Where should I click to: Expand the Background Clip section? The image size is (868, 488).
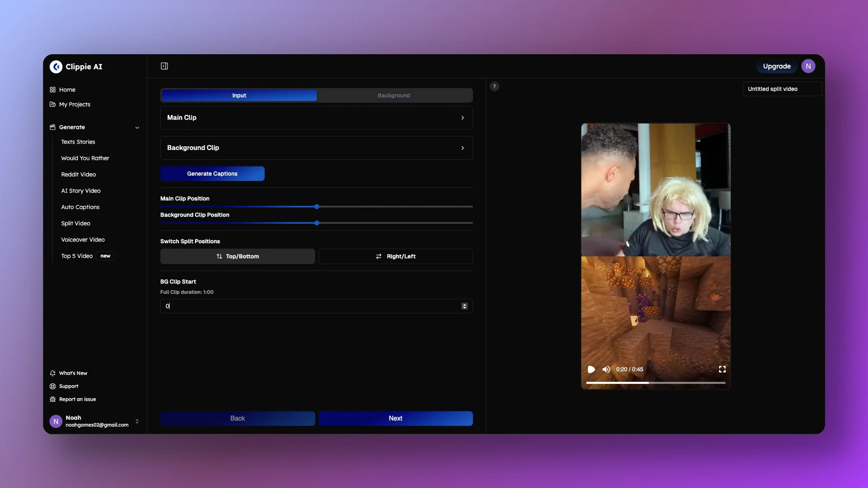coord(316,148)
